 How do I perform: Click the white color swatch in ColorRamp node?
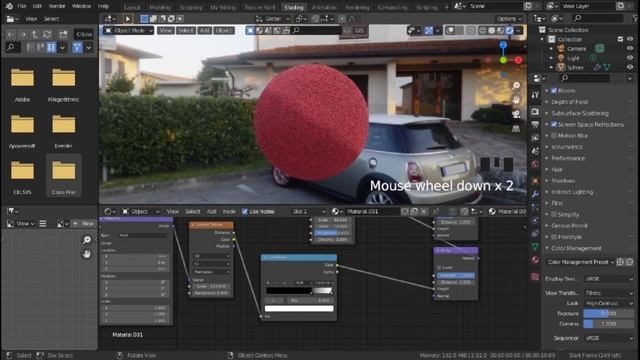[299, 309]
